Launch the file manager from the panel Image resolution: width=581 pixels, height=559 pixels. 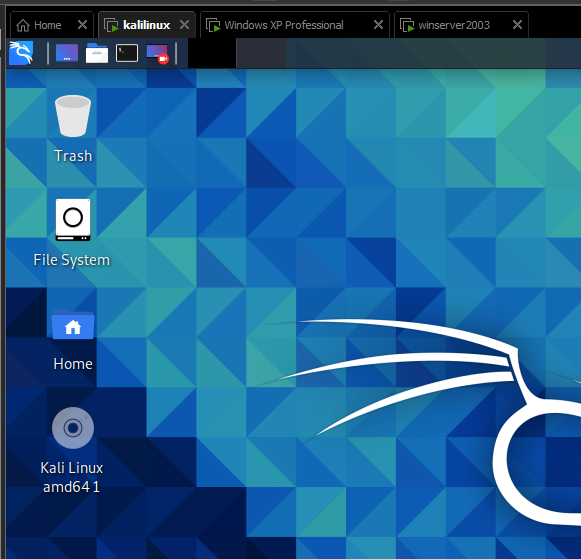tap(97, 53)
